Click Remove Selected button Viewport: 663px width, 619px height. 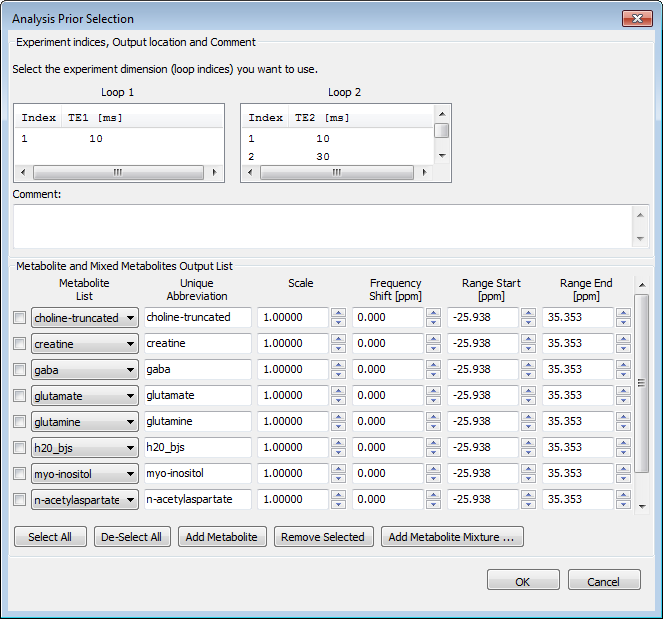coord(323,537)
